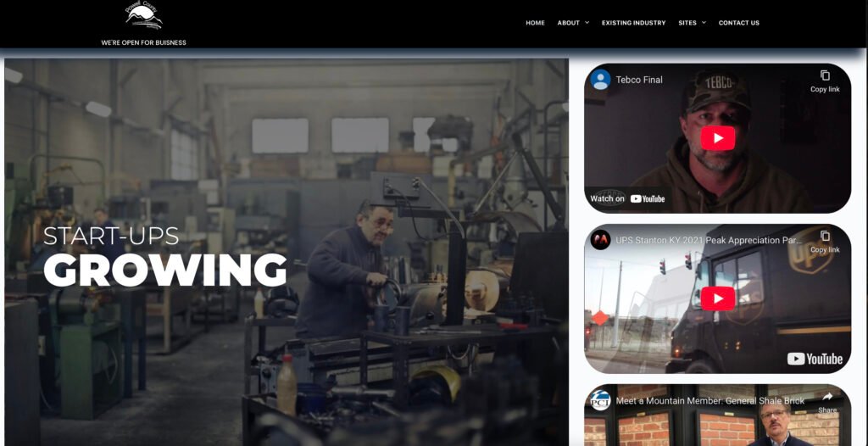868x446 pixels.
Task: Copy link for UPS Stanton video
Action: [824, 242]
